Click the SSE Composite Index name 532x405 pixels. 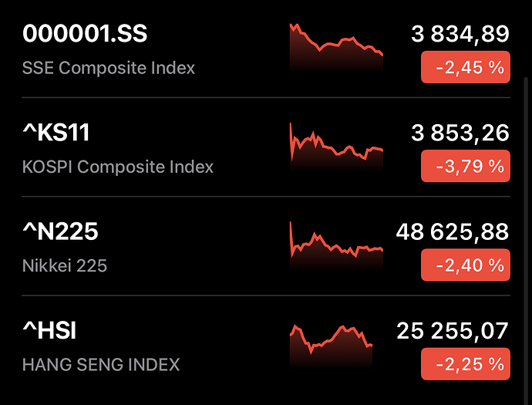click(109, 68)
